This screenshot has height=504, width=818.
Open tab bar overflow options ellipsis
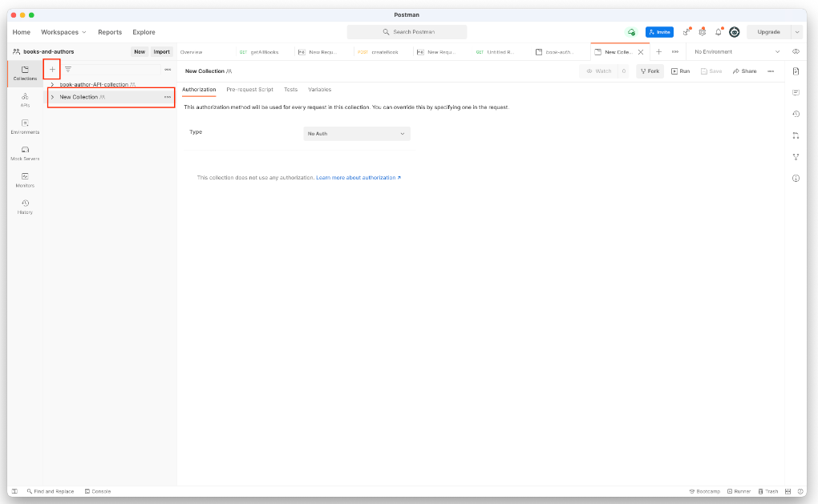click(x=675, y=51)
